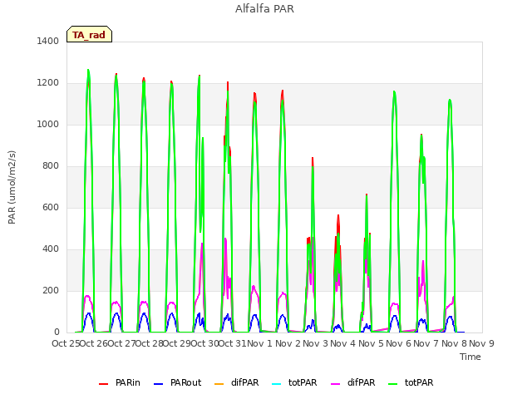Click the Time x-axis title
The height and width of the screenshot is (399, 532).
point(470,357)
